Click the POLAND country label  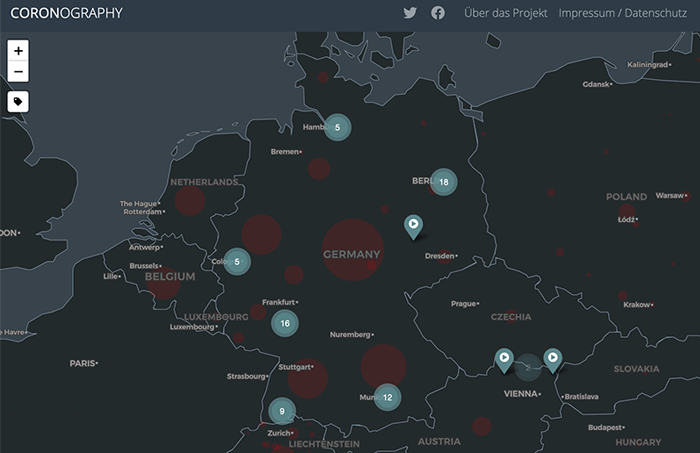[626, 197]
